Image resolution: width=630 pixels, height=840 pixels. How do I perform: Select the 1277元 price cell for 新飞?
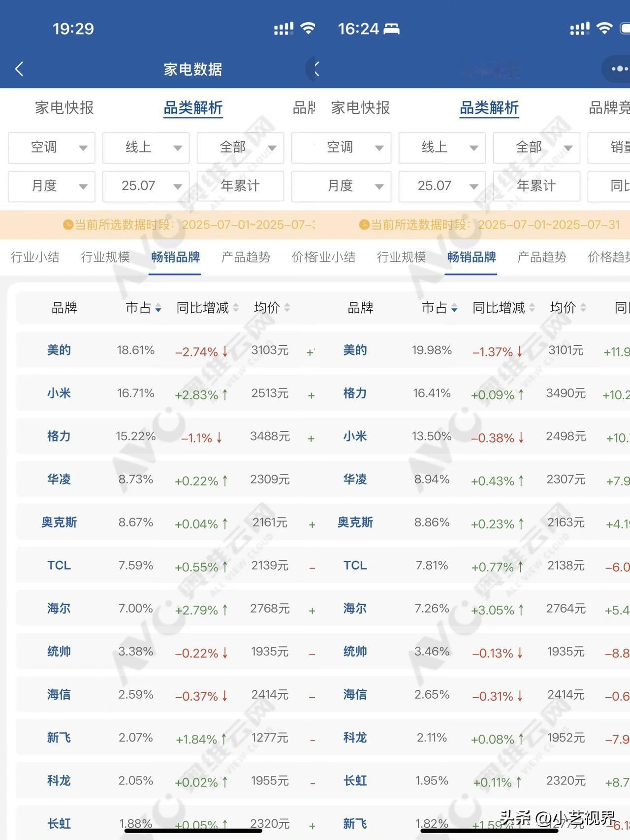click(270, 738)
